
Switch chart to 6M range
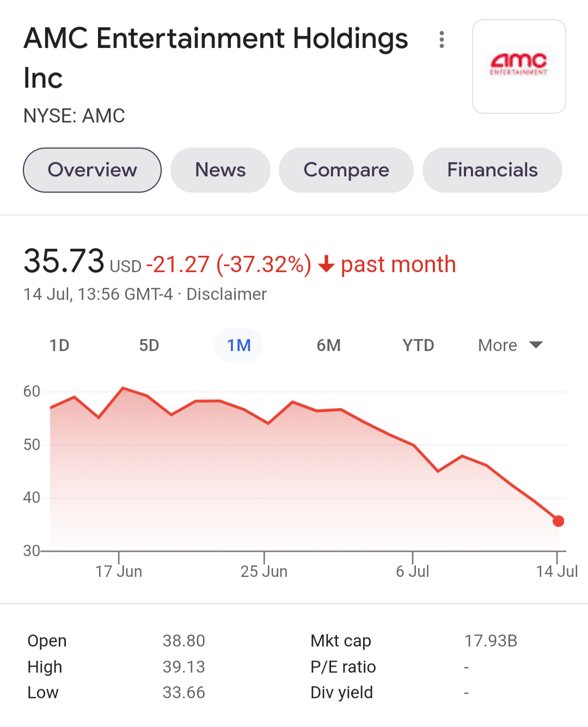coord(329,345)
